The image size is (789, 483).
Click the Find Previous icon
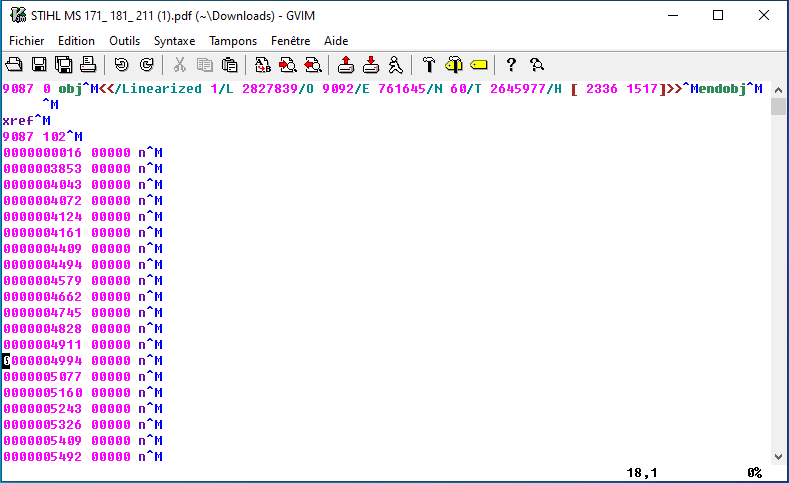pos(313,65)
